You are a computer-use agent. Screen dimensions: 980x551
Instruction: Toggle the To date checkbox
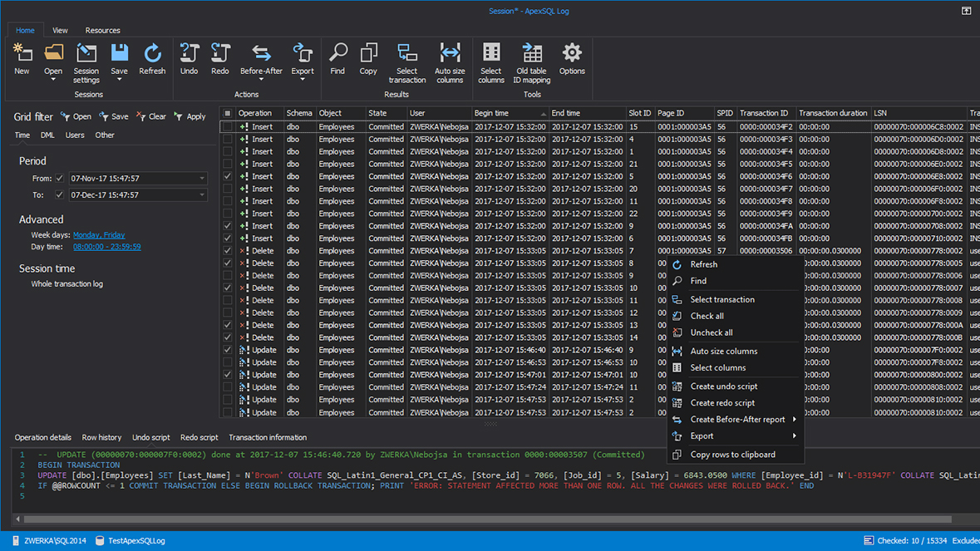57,194
